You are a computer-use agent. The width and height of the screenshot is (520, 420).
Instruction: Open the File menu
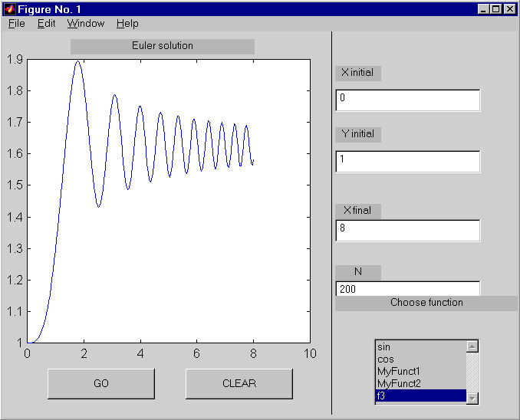(x=17, y=24)
